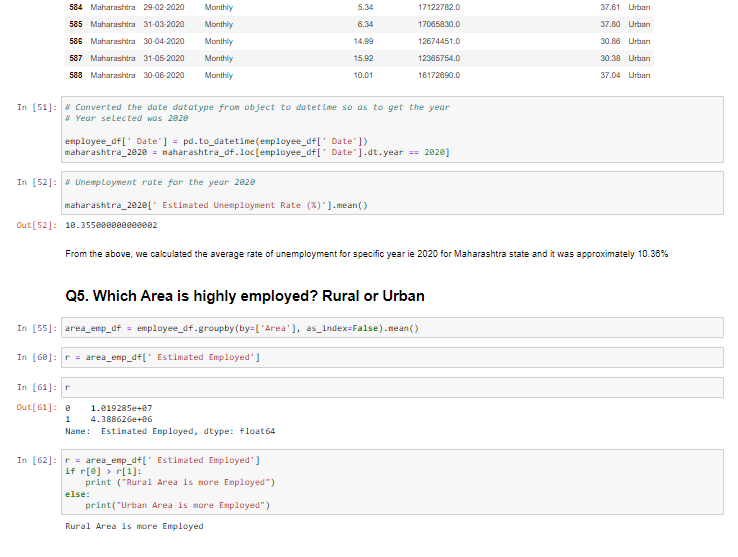Click code cell In [60]
The width and height of the screenshot is (738, 557).
click(x=392, y=357)
